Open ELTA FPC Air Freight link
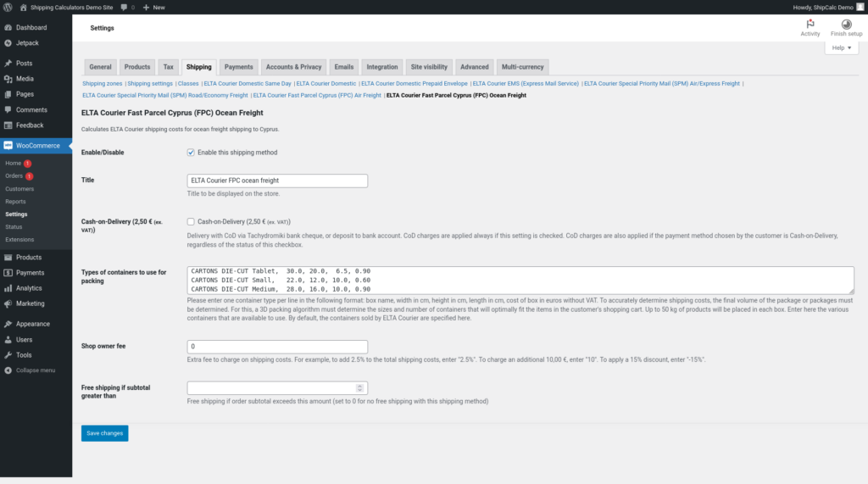Screen dimensions: 868x484 tap(317, 95)
